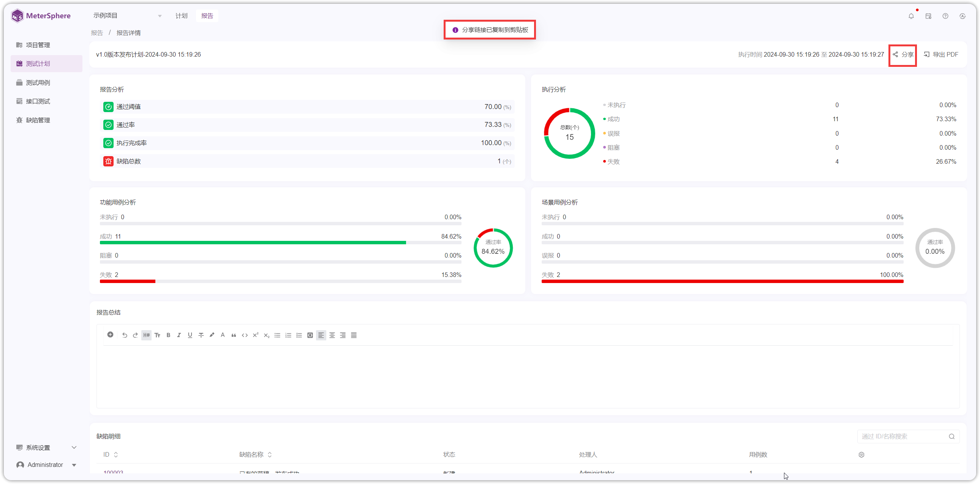This screenshot has height=484, width=980.
Task: Open the H# heading level selector
Action: click(147, 335)
